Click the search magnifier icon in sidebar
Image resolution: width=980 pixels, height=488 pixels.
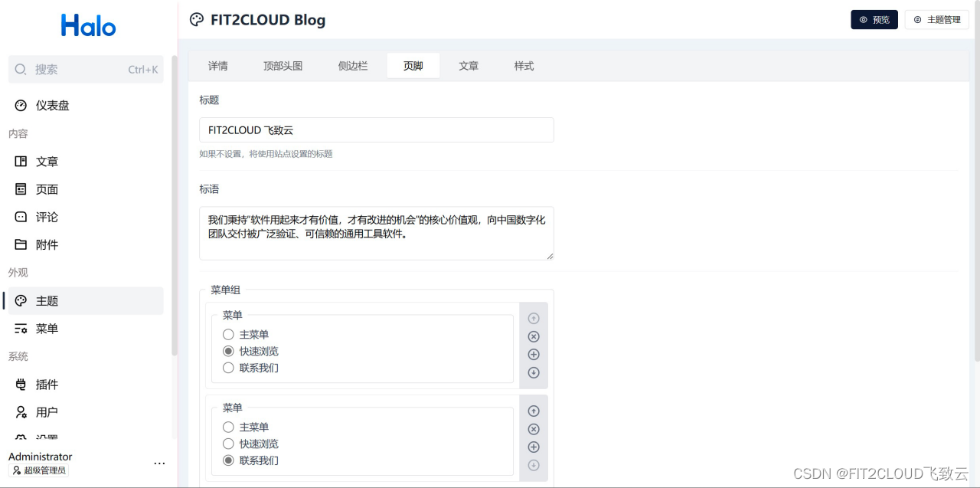(21, 69)
